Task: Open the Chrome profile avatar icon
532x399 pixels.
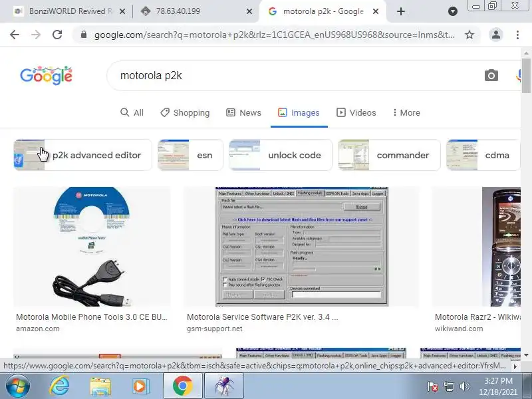Action: 495,35
